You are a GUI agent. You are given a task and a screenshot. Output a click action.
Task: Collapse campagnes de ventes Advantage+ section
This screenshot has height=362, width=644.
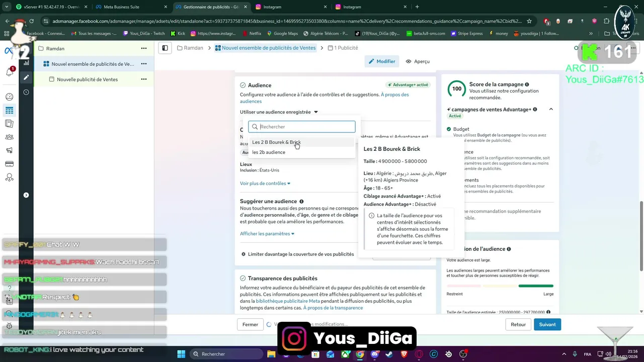point(551,109)
